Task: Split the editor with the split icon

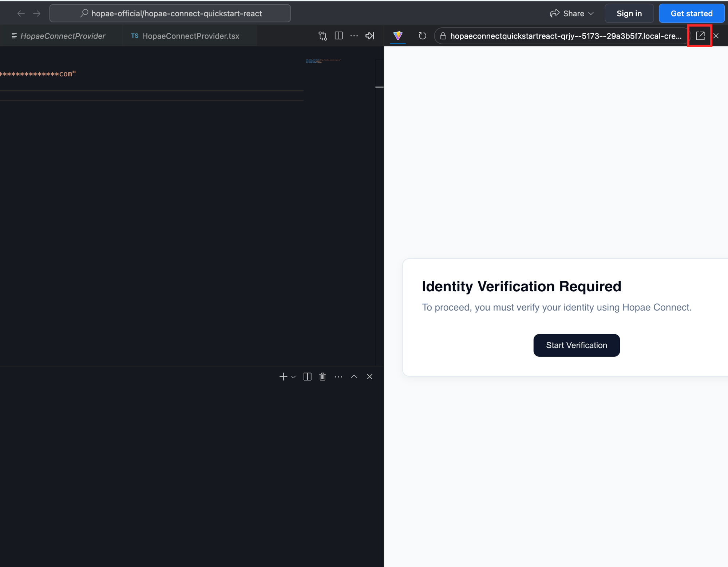Action: pyautogui.click(x=339, y=36)
